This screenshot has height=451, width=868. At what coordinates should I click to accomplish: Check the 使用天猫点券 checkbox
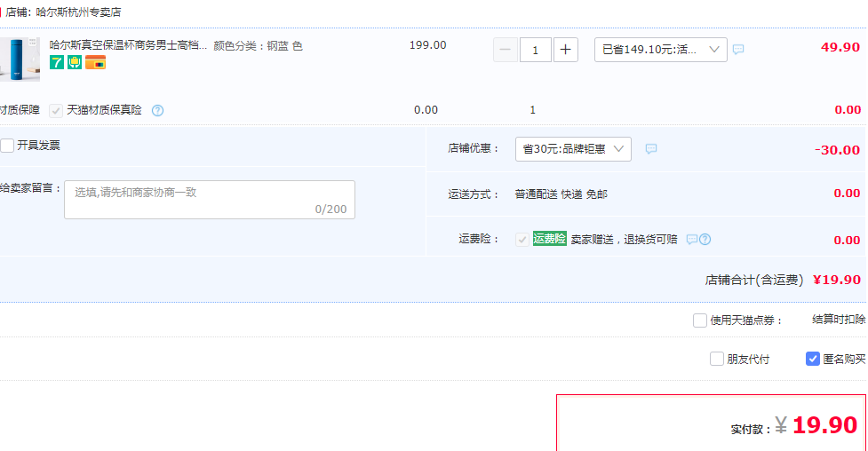(x=700, y=320)
